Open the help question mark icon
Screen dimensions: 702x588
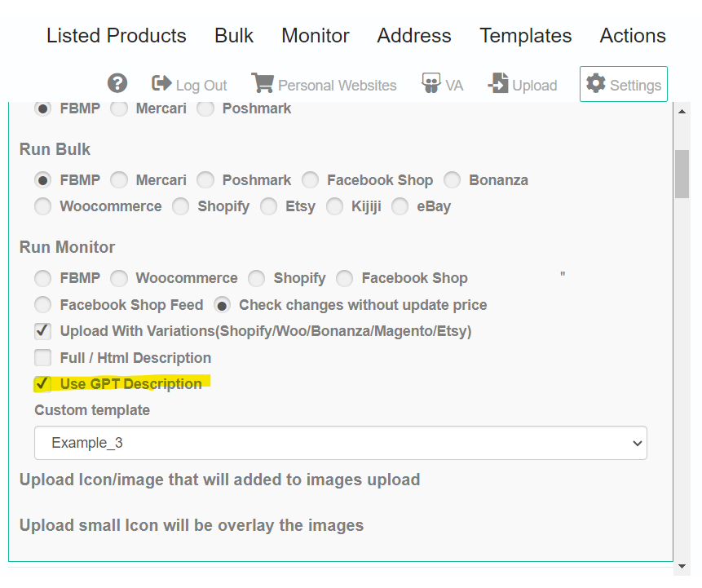117,83
